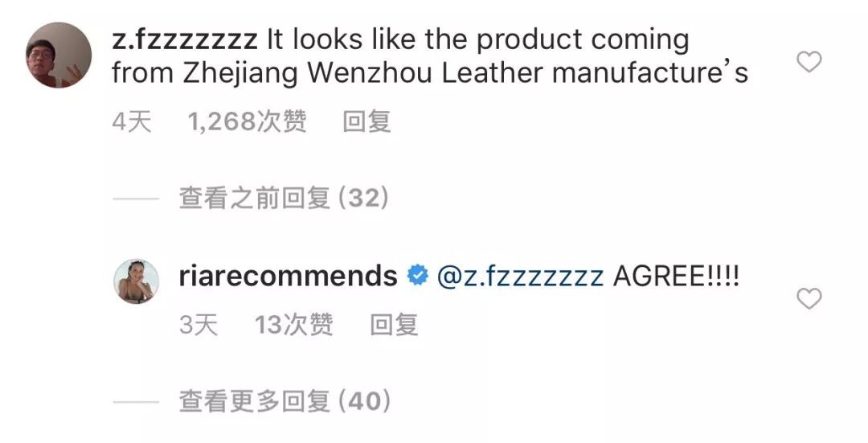Screen dimensions: 868x443
Task: Expand 查看之前回复 (32) previous replies
Action: point(284,198)
